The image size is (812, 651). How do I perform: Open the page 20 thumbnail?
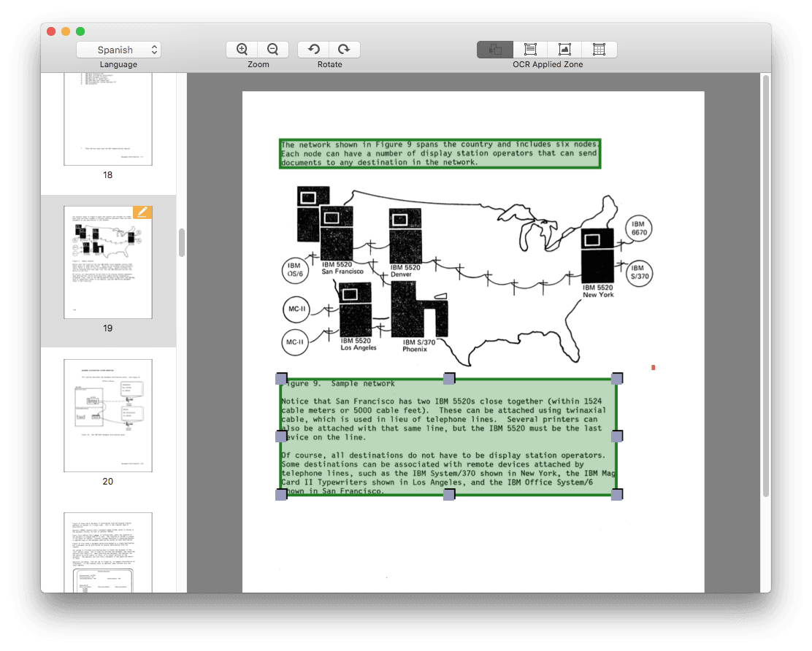click(x=107, y=415)
